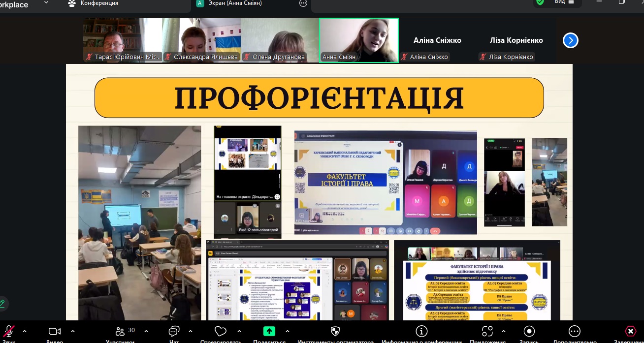The height and width of the screenshot is (343, 644).
Task: Show meeting info icon
Action: tap(421, 331)
